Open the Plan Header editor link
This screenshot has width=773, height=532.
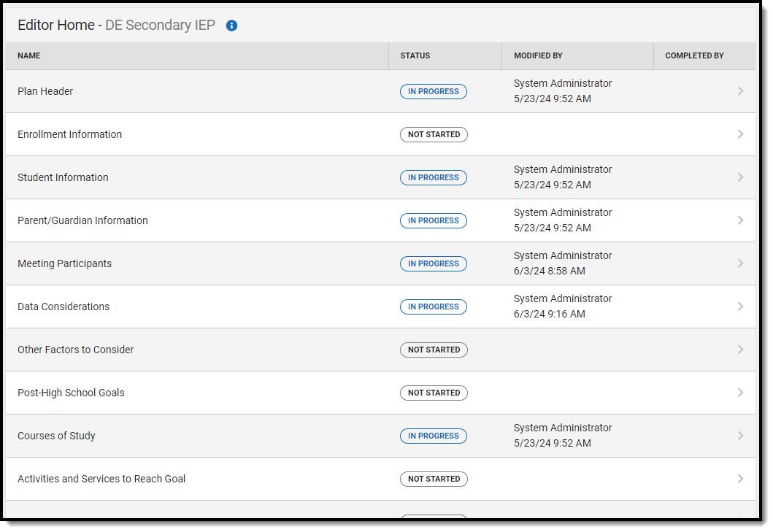coord(45,91)
